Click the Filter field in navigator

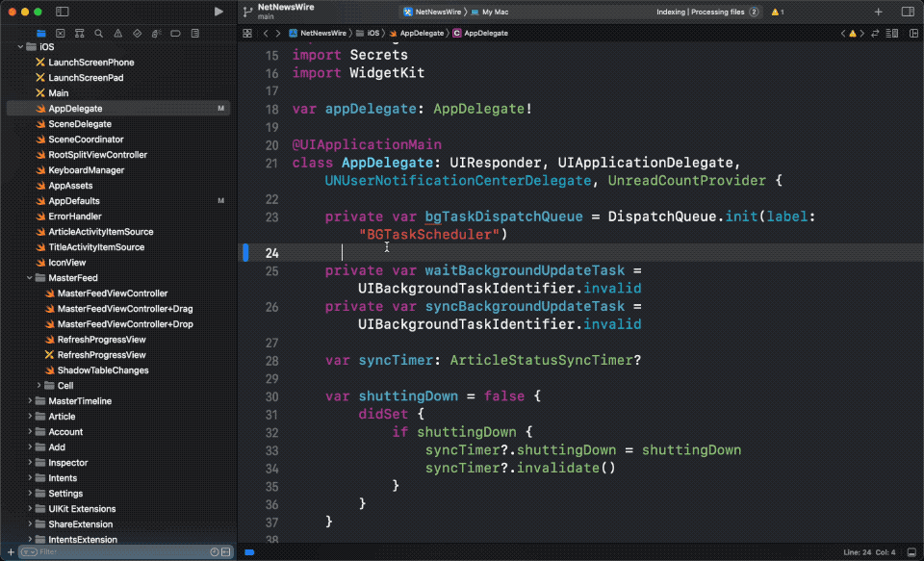[x=115, y=552]
